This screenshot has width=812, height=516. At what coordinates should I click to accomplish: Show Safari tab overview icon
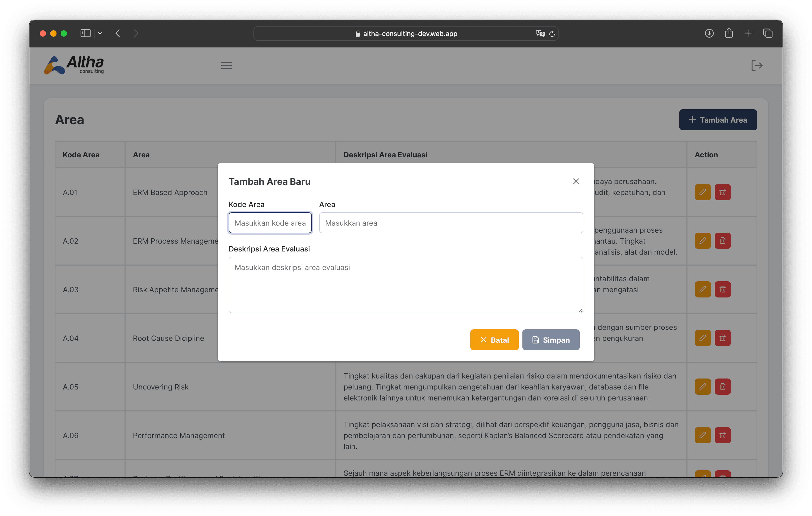click(x=768, y=33)
